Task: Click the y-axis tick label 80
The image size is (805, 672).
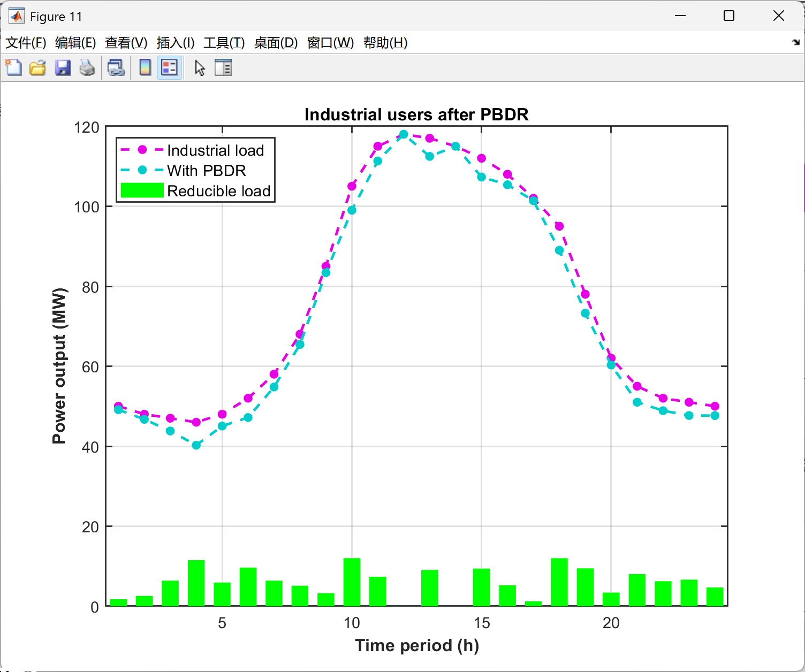Action: (90, 287)
